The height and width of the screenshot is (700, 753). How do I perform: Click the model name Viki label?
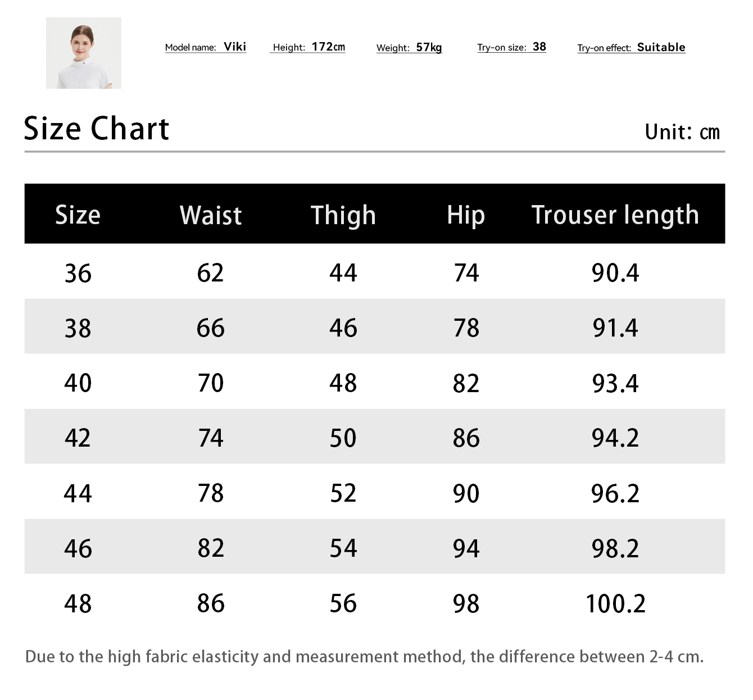[206, 47]
